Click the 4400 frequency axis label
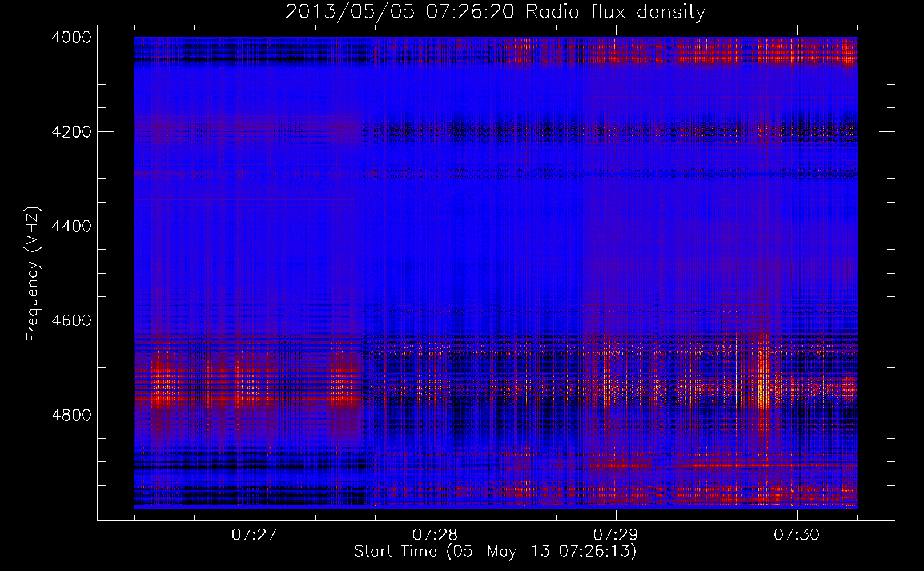 click(x=71, y=226)
